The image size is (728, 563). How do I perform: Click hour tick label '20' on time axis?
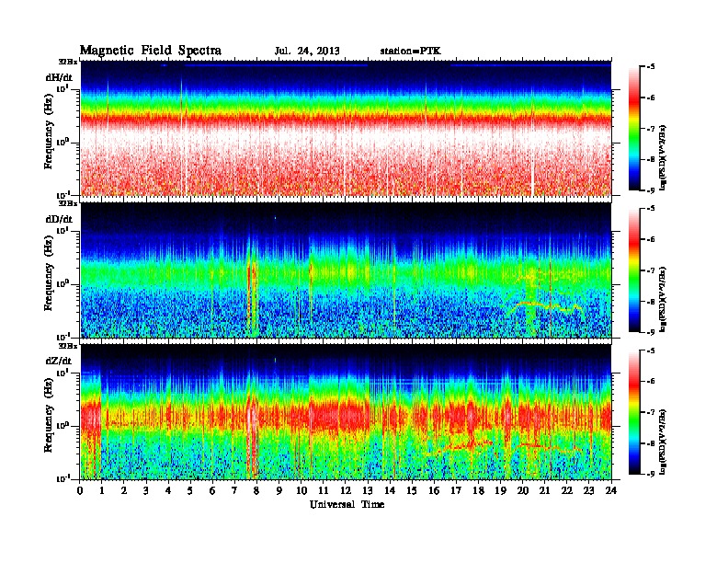click(522, 490)
